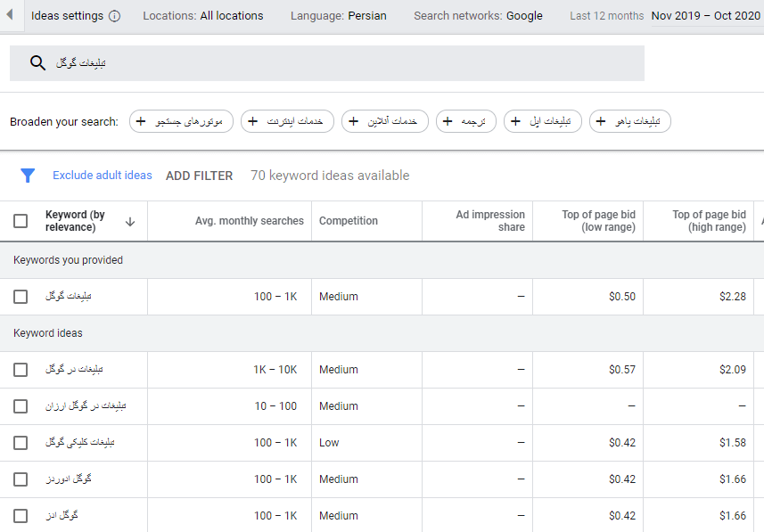The image size is (764, 532).
Task: Click the $0.50 low range bid value
Action: pyautogui.click(x=622, y=297)
